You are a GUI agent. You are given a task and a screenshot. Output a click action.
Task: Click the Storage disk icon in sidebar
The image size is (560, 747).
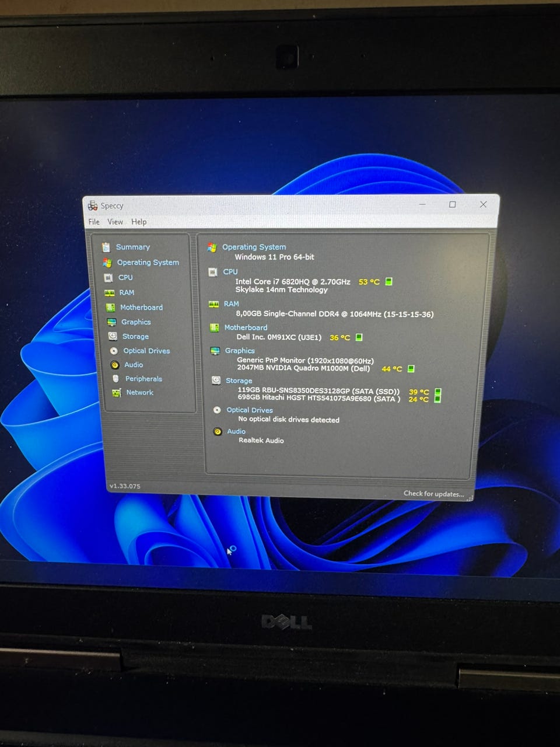coord(113,336)
